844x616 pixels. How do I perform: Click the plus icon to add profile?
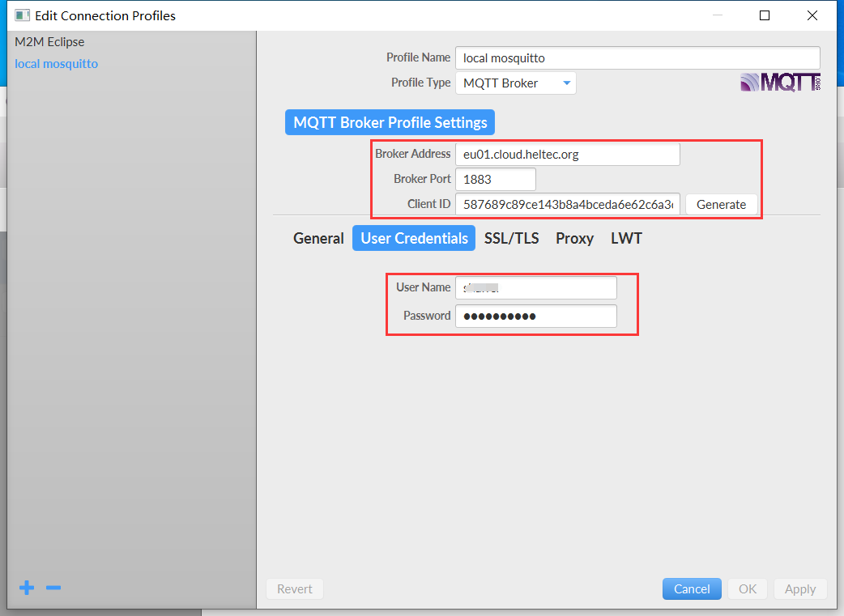[x=27, y=588]
